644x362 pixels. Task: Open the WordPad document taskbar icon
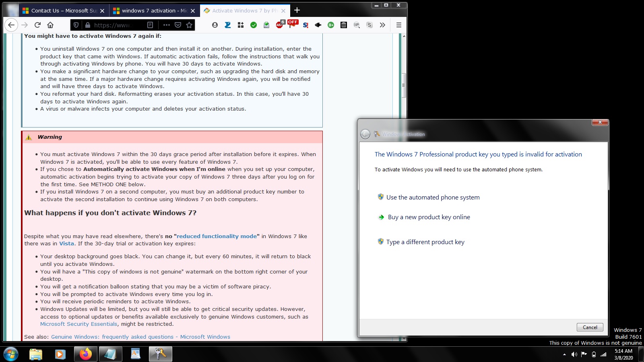click(135, 354)
